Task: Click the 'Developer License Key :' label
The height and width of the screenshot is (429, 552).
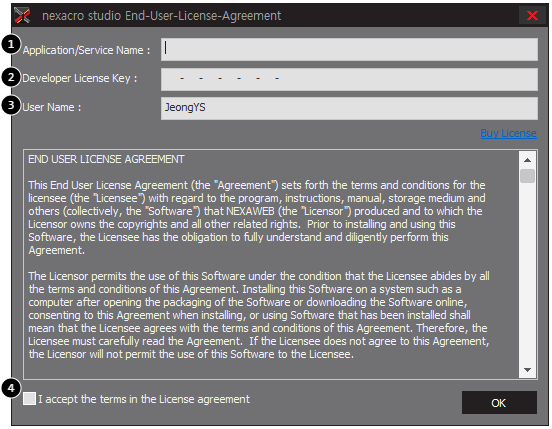Action: click(80, 78)
